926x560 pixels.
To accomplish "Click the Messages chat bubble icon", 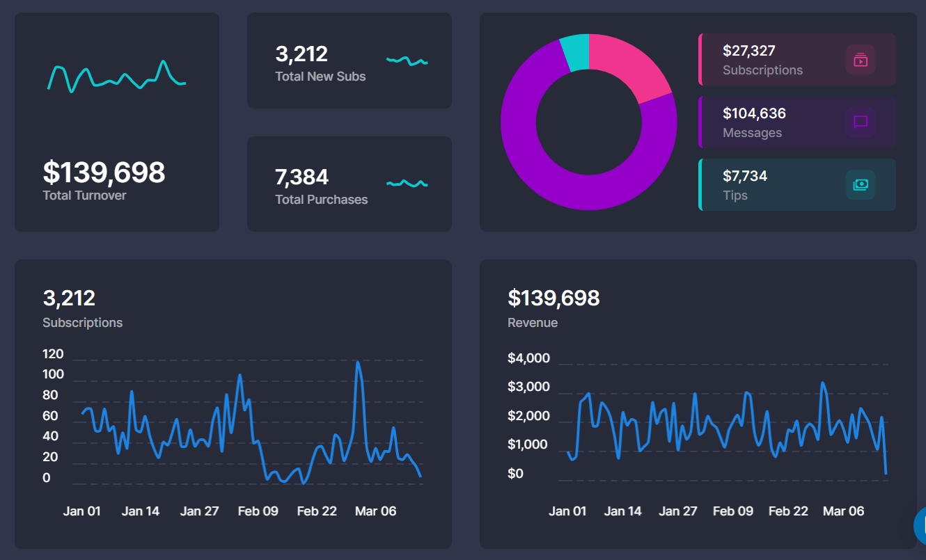I will (x=861, y=122).
